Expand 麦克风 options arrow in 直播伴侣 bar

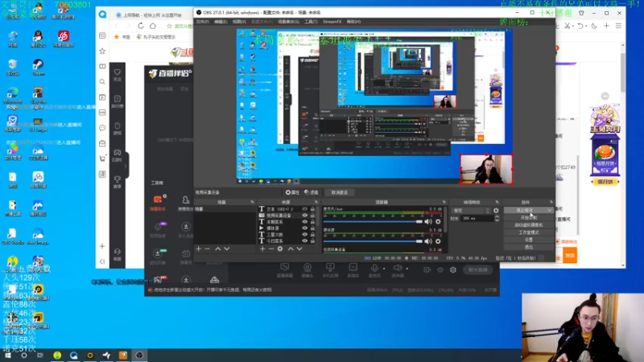(384, 269)
